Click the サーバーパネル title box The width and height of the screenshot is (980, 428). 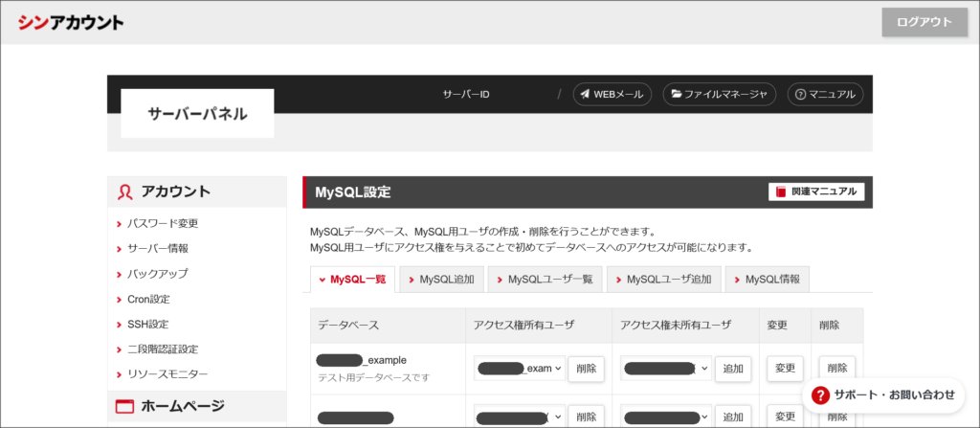tap(197, 113)
